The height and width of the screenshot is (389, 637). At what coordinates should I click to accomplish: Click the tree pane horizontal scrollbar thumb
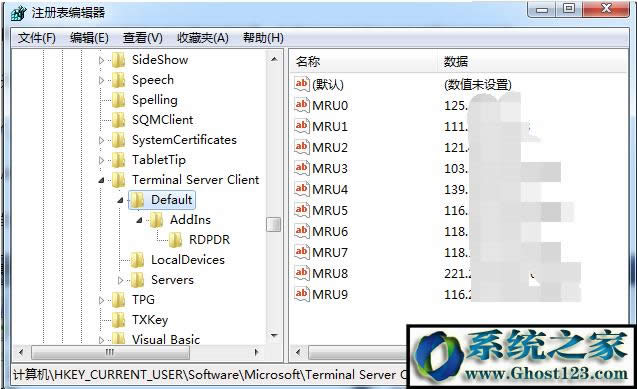click(110, 352)
